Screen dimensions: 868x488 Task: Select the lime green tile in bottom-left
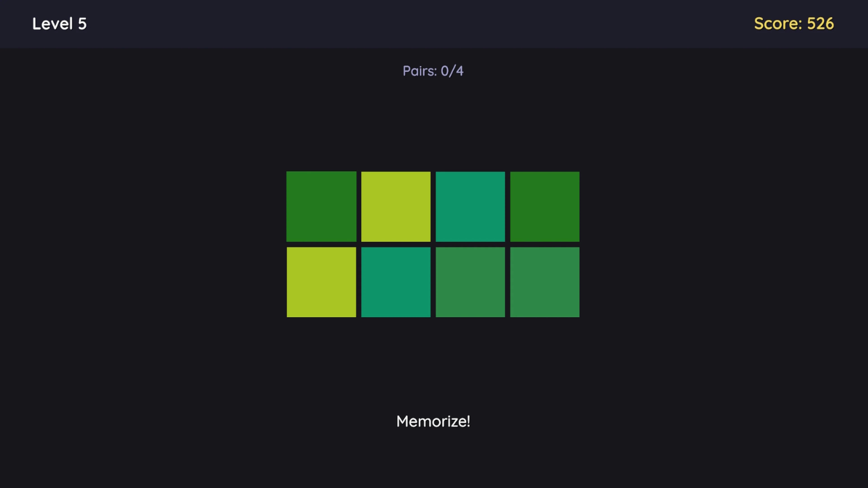[321, 282]
